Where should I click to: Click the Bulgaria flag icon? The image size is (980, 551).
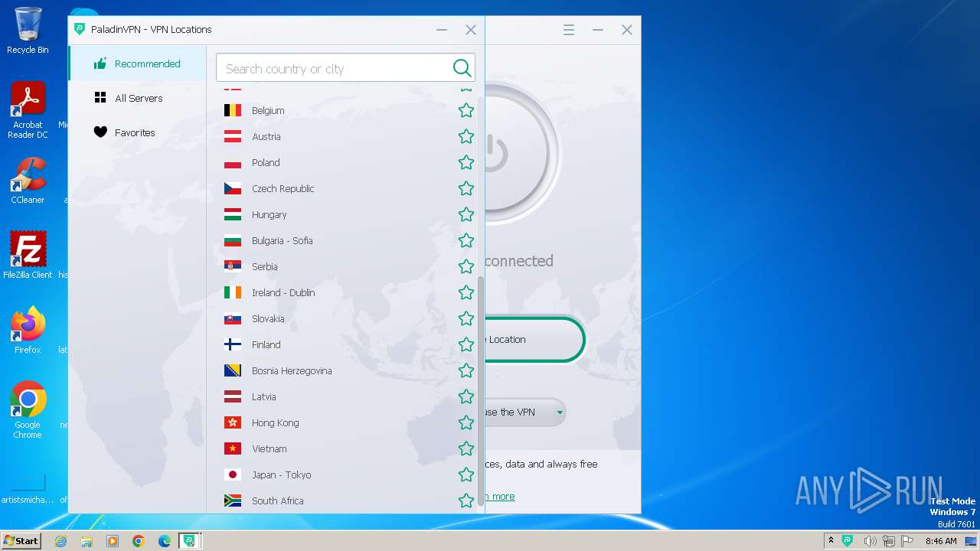[233, 240]
